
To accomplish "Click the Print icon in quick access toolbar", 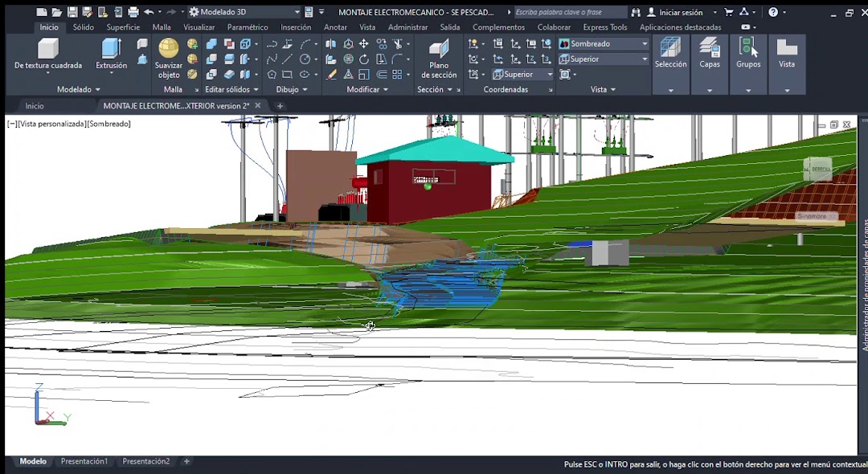I will tap(133, 12).
